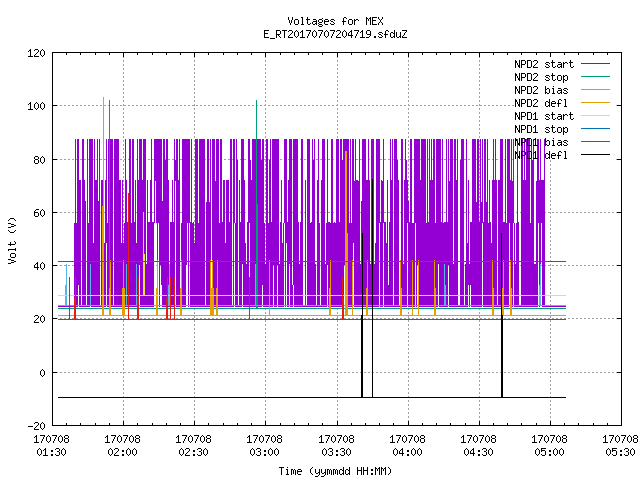Click the Volt (V) y-axis label

click(x=13, y=240)
